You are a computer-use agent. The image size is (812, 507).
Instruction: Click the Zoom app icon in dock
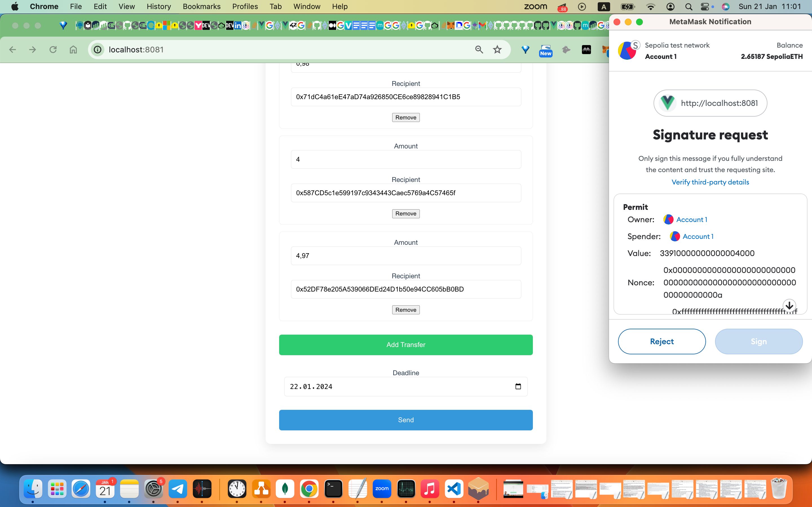pyautogui.click(x=382, y=489)
